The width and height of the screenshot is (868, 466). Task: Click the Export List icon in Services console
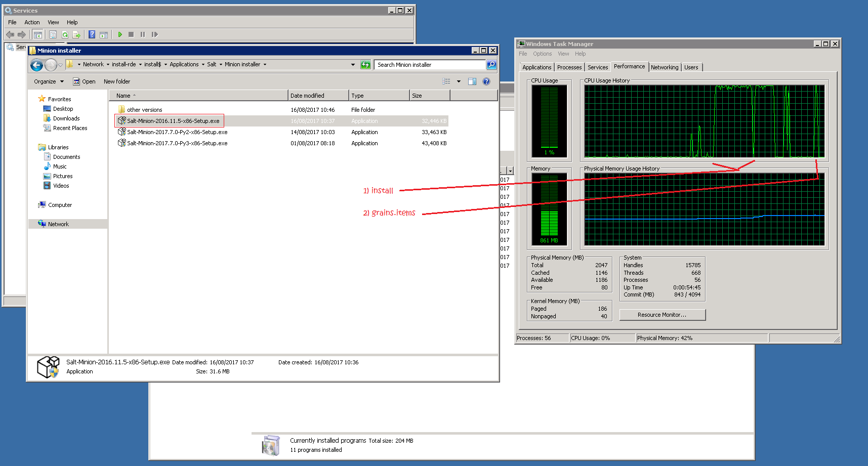[77, 34]
